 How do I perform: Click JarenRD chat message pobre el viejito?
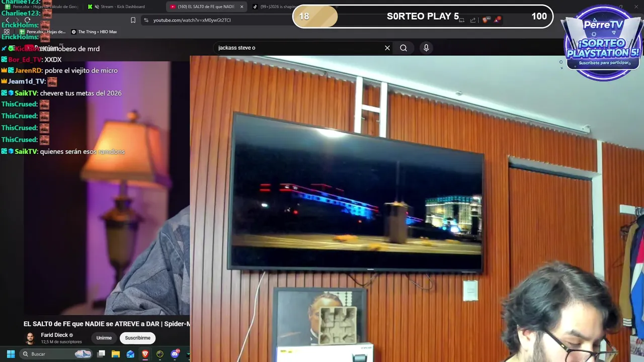click(x=59, y=70)
